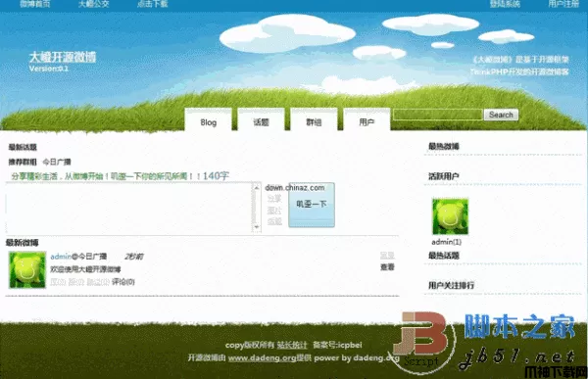Screen dimensions: 588x379
Task: Open the 评论(0) comments link
Action: (123, 281)
